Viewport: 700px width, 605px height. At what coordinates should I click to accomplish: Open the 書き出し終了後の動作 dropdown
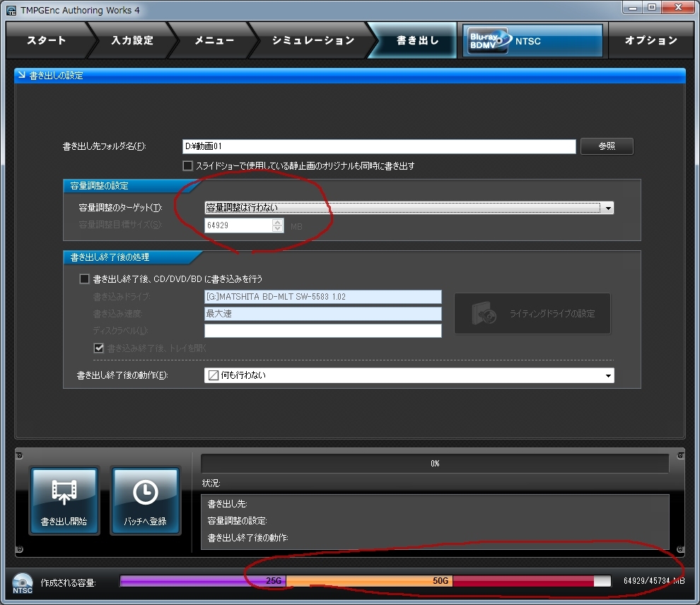tap(409, 375)
